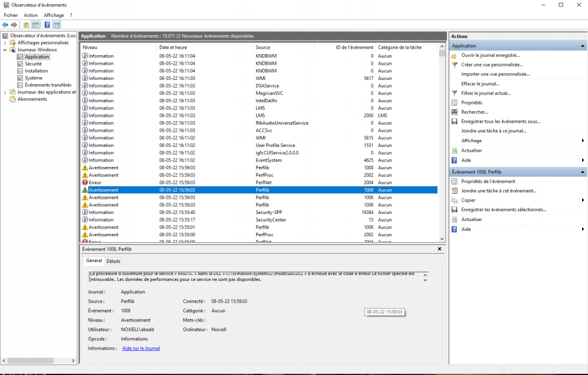
Task: Click the close X on the event preview pane
Action: 439,249
